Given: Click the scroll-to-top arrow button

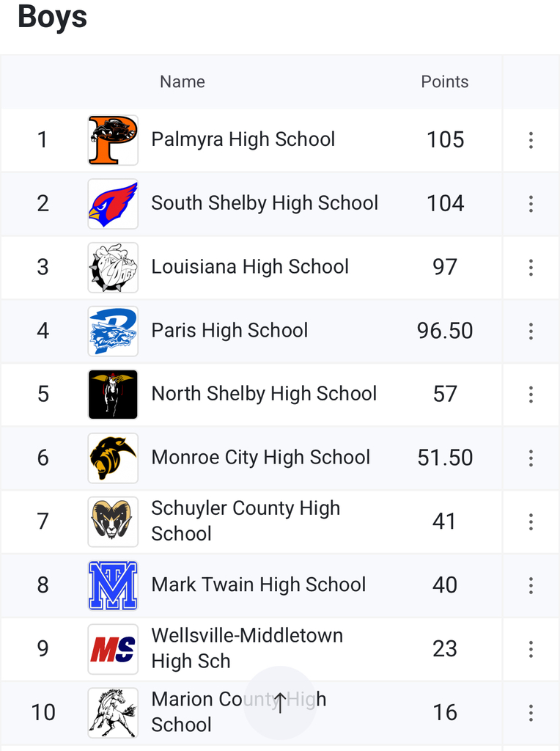Looking at the screenshot, I should pyautogui.click(x=279, y=703).
